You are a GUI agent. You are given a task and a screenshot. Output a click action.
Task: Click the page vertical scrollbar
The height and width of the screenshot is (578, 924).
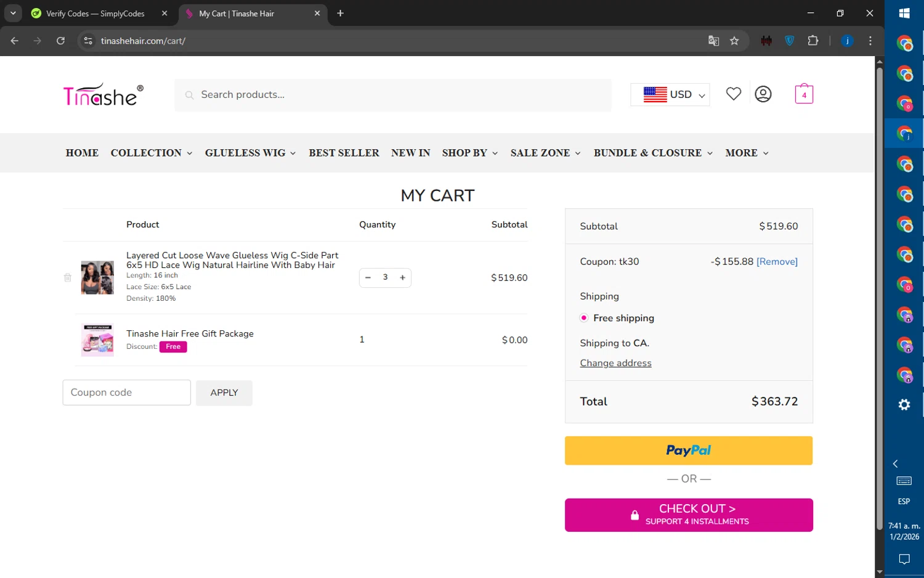[x=880, y=298]
